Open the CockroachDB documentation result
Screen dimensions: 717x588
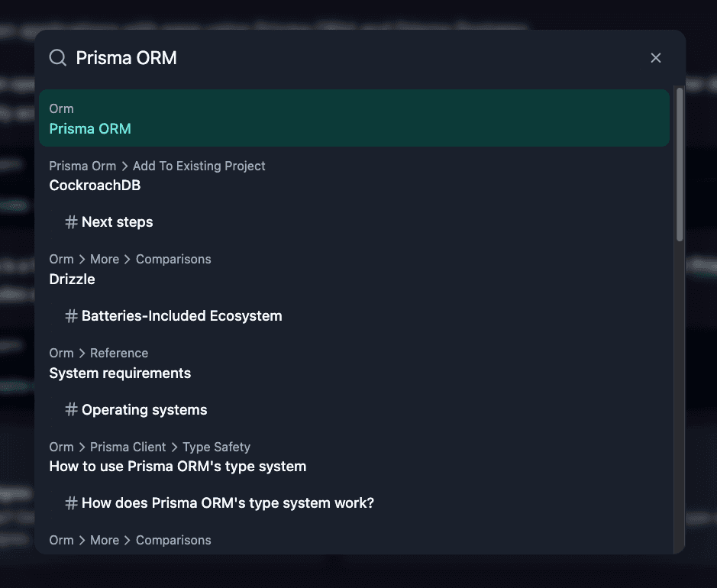(x=95, y=185)
